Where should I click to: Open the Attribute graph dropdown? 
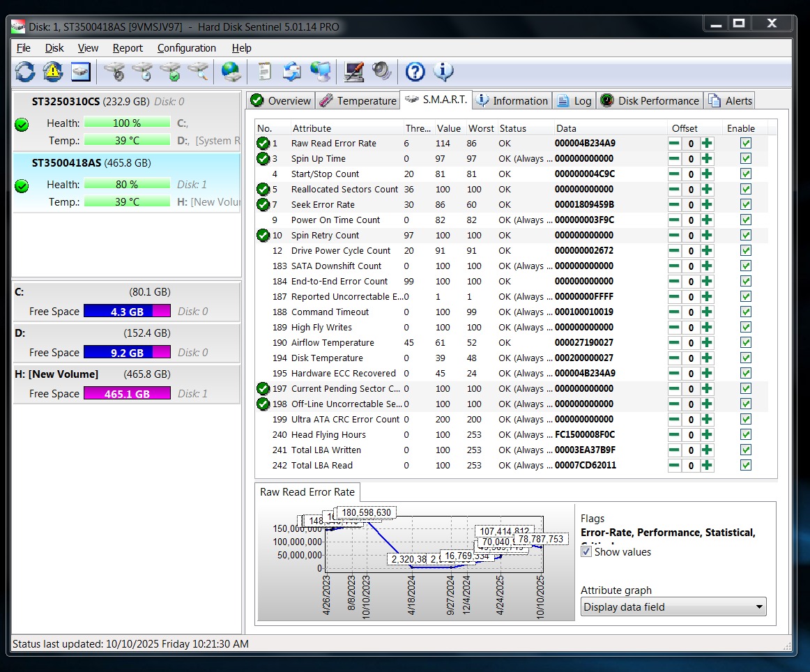point(673,607)
